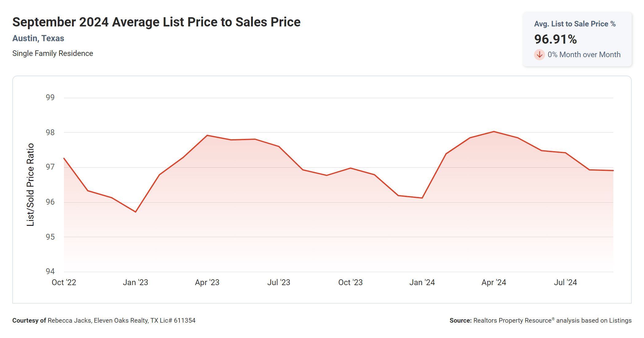Click the Jan '24 axis label
Image resolution: width=644 pixels, height=338 pixels.
pyautogui.click(x=422, y=282)
